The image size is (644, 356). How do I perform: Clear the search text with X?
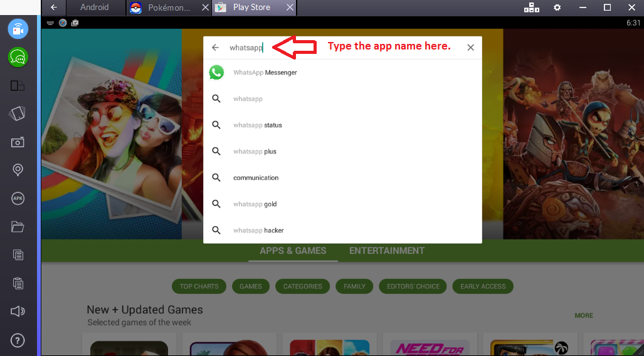click(470, 48)
